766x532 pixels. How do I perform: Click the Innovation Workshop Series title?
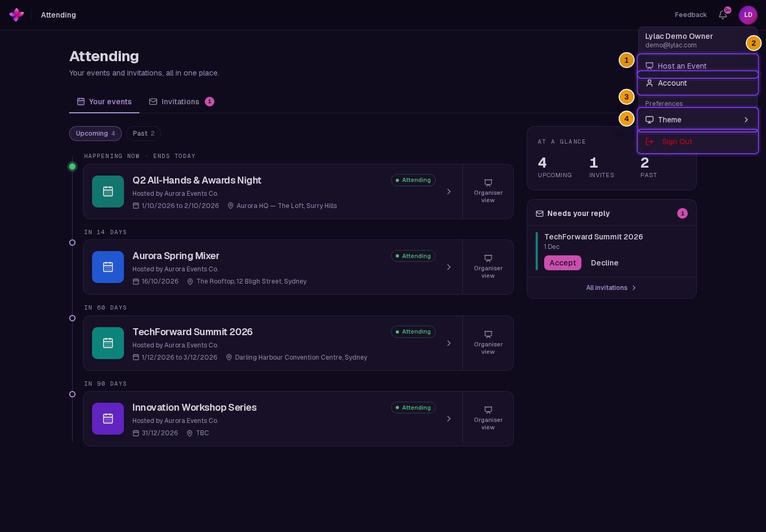(x=195, y=408)
